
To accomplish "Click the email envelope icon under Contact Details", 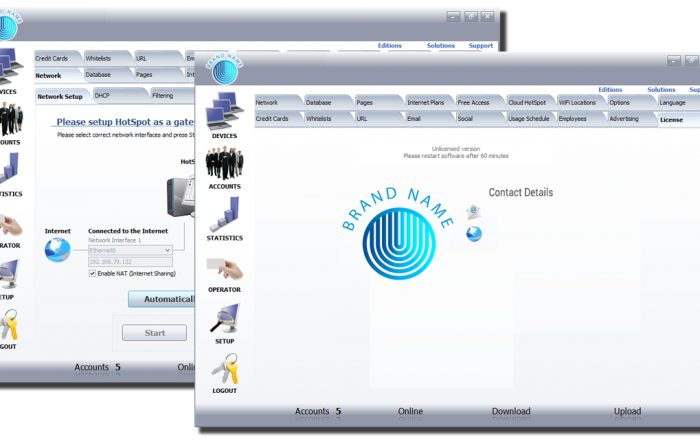I will pyautogui.click(x=474, y=212).
